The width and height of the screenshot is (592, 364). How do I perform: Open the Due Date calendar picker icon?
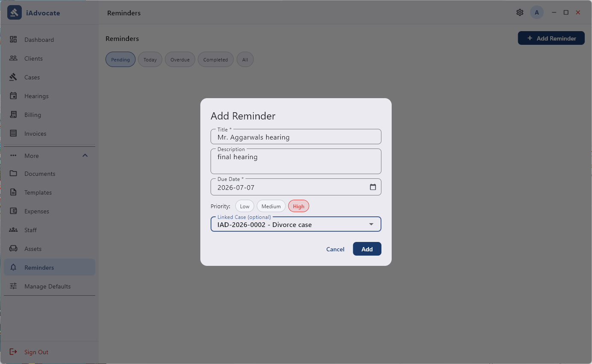click(373, 187)
